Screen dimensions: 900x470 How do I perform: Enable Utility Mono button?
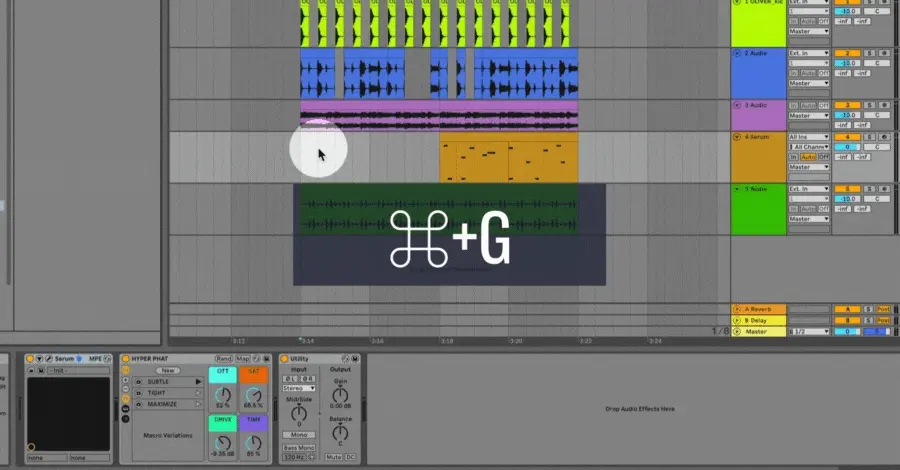298,434
